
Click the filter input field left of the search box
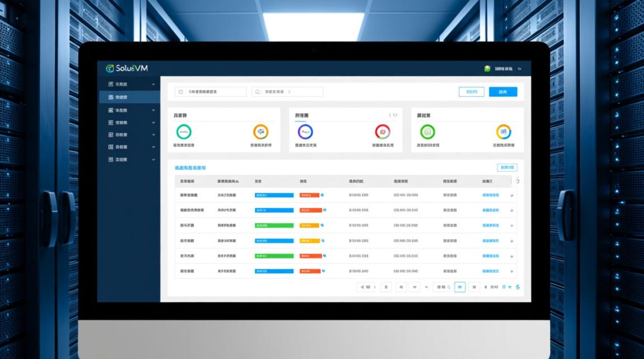[210, 92]
